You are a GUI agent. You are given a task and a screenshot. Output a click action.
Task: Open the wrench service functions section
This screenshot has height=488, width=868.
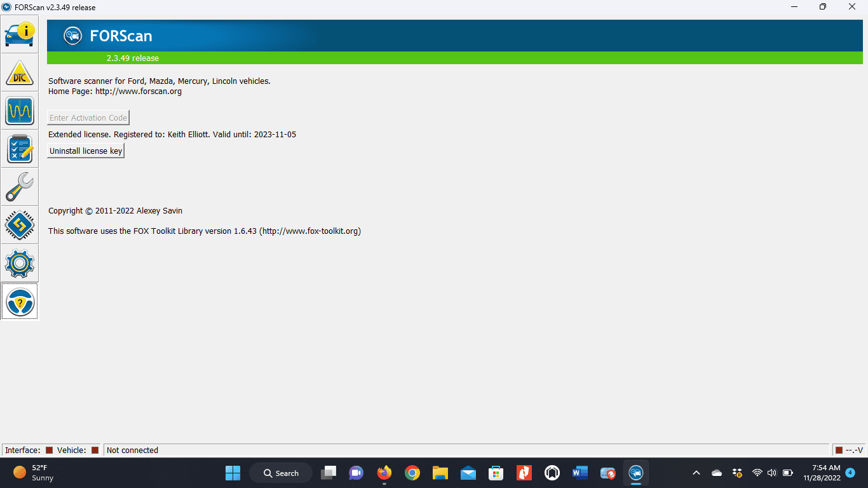click(20, 187)
